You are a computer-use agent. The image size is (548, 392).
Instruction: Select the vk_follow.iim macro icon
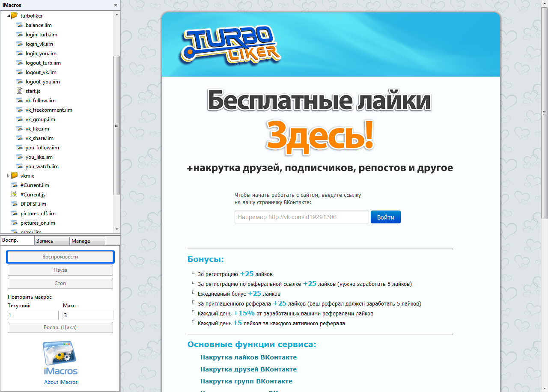click(x=19, y=100)
